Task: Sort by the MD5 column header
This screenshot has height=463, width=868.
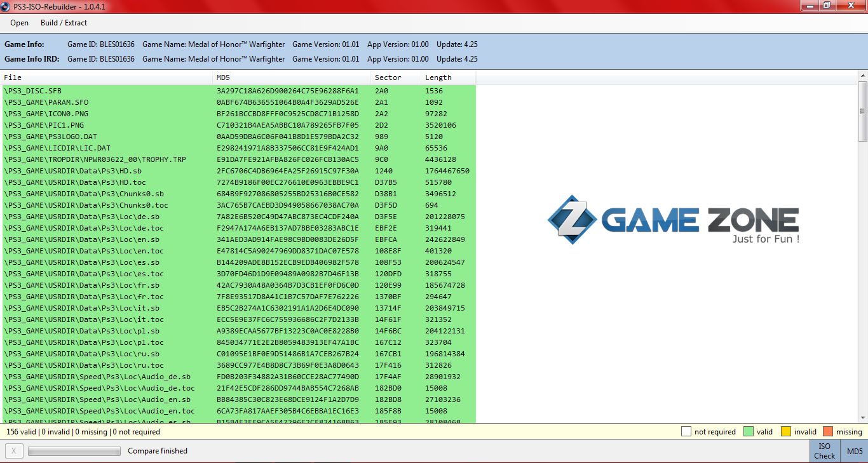Action: pos(291,77)
